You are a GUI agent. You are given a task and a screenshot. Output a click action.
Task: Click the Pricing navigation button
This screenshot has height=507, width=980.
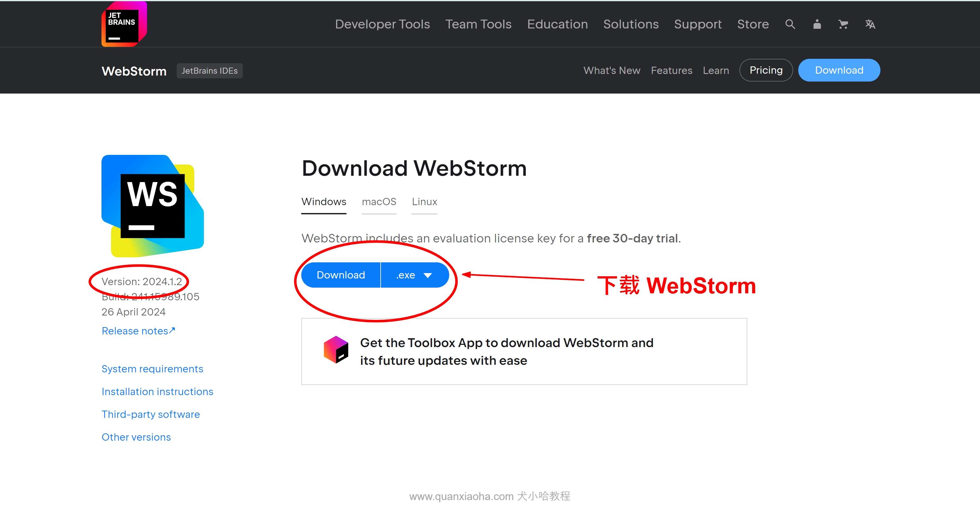pos(766,70)
